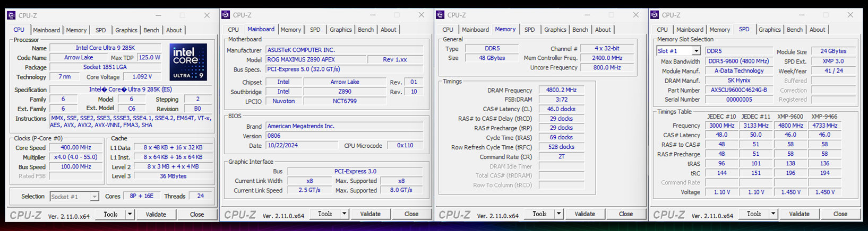Screen dimensions: 868x231
Task: Click the DRAM Manuf. SK Hynix field
Action: [739, 81]
